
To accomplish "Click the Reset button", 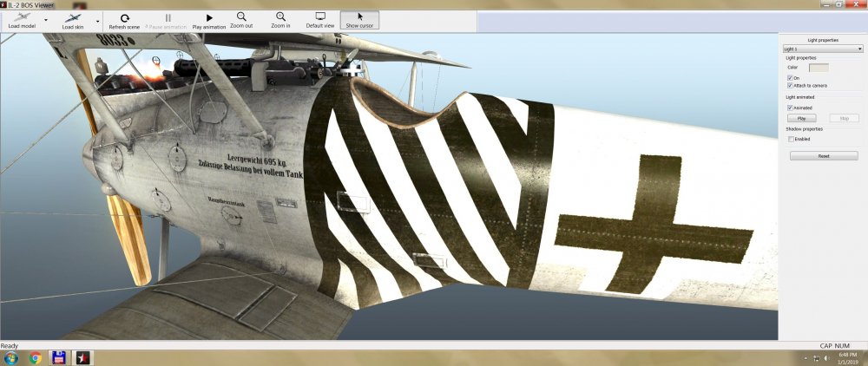I will tap(824, 156).
